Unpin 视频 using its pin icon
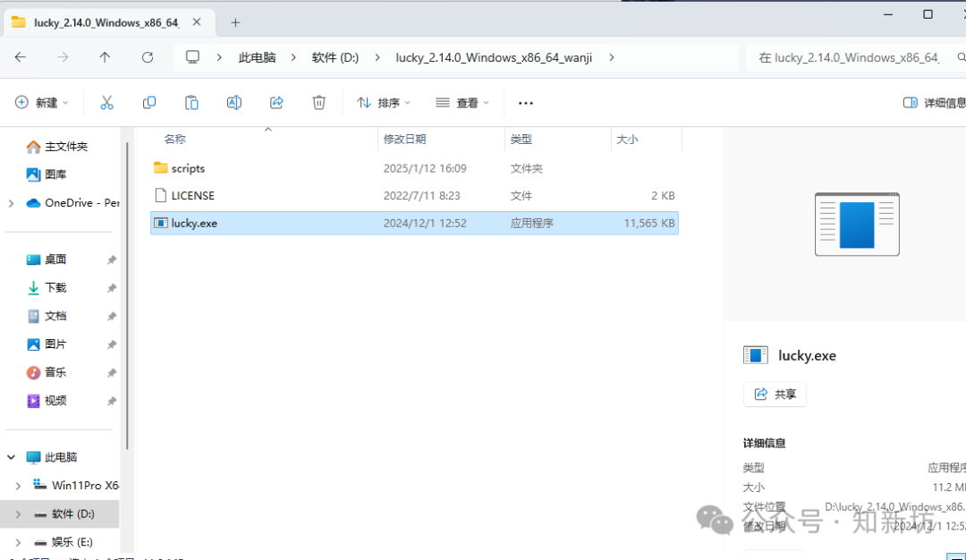The width and height of the screenshot is (966, 560). point(112,401)
